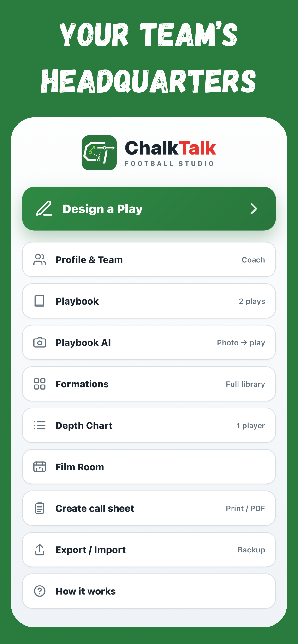Open How it works
Viewport: 298px width, 644px height.
149,591
